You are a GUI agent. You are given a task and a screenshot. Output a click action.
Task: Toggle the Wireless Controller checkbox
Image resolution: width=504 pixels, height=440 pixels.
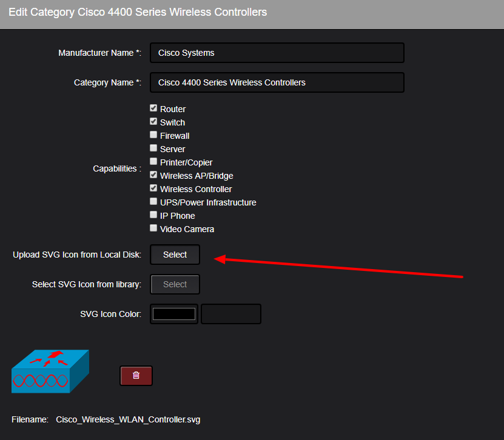[x=153, y=188]
